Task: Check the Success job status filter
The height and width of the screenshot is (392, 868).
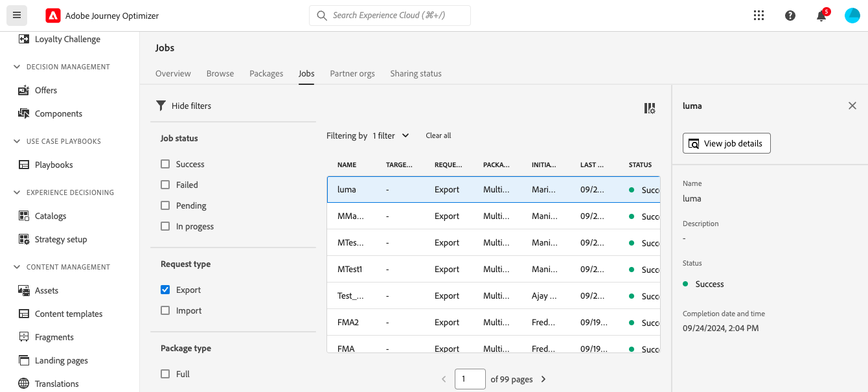Action: pos(165,164)
